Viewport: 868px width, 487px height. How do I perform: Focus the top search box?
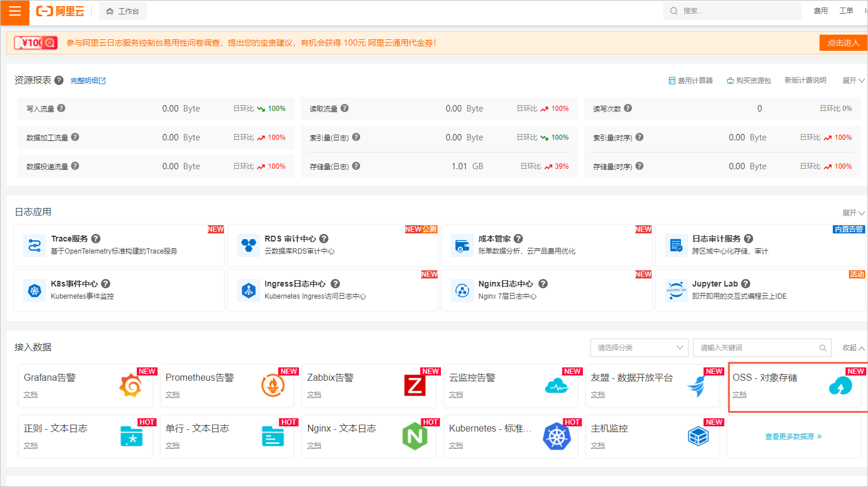point(732,11)
